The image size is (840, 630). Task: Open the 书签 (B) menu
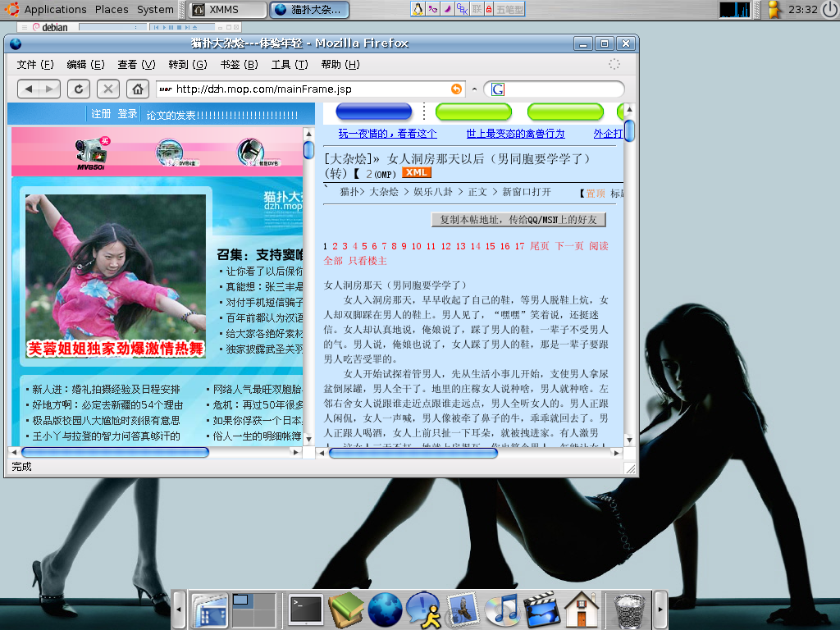[x=239, y=64]
